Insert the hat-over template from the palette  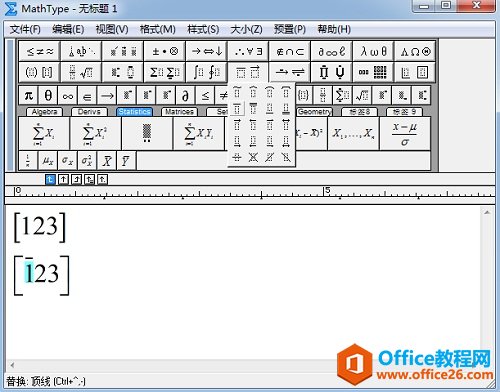click(x=253, y=91)
